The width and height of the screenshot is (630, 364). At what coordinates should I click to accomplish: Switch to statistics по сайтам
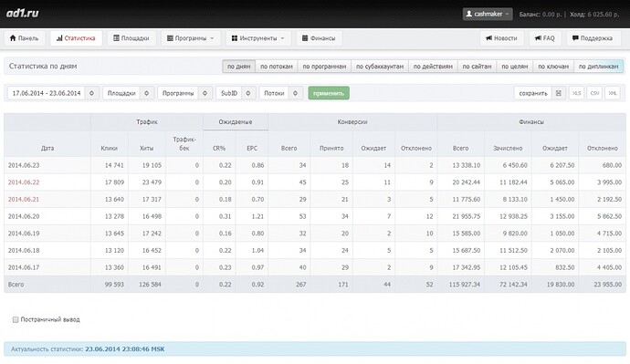click(x=477, y=67)
